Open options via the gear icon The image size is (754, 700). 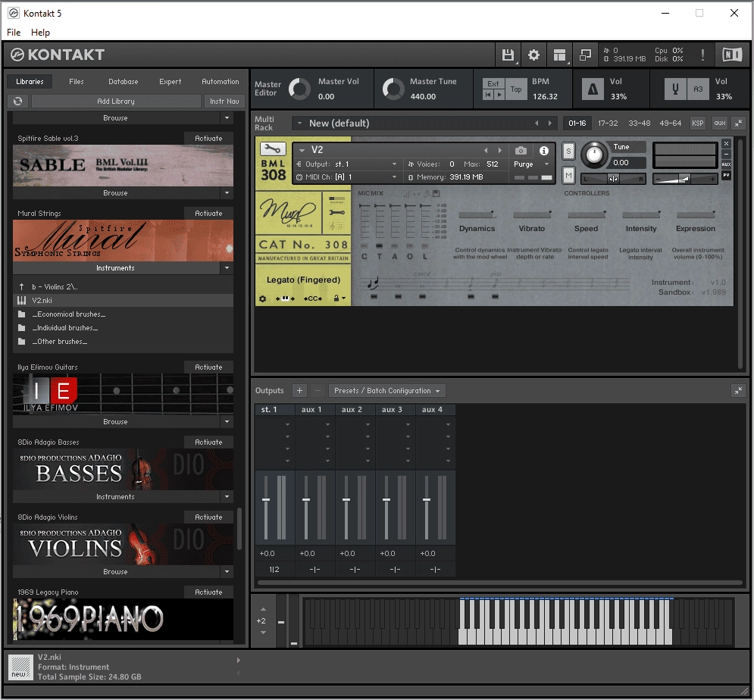point(533,55)
